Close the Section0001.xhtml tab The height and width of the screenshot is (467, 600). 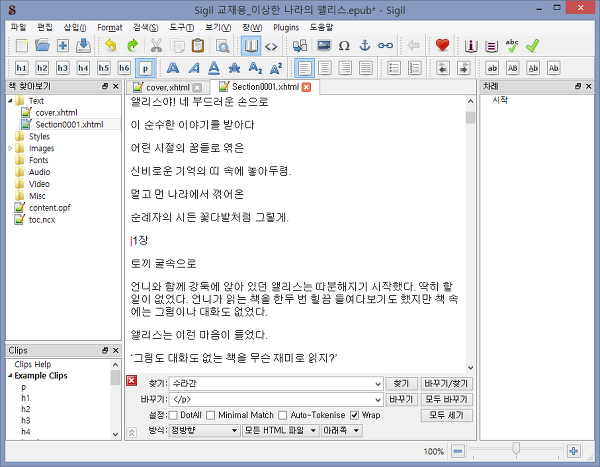[306, 87]
